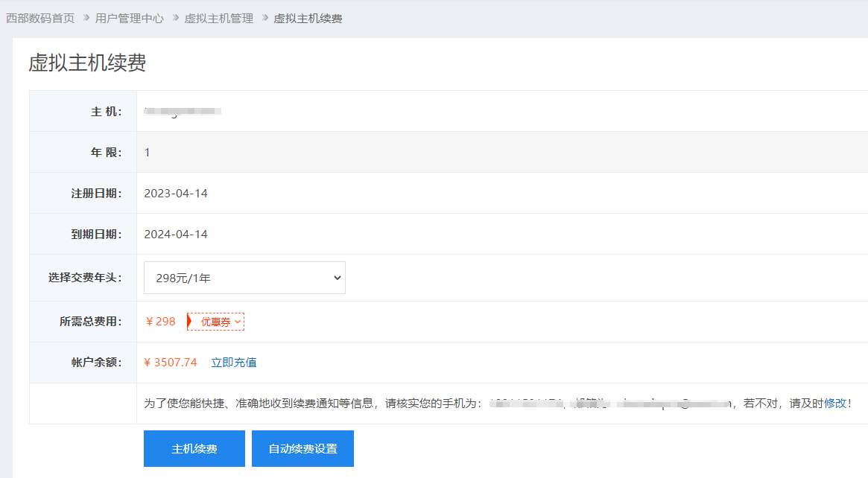Viewport: 868px width, 478px height.
Task: Click the 虚拟主机续费 page heading
Action: (87, 63)
